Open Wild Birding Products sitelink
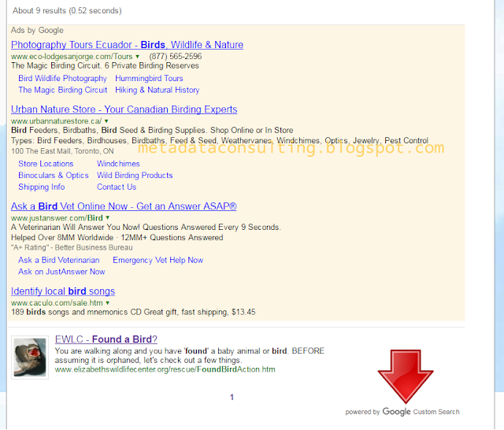The height and width of the screenshot is (430, 504). point(135,176)
